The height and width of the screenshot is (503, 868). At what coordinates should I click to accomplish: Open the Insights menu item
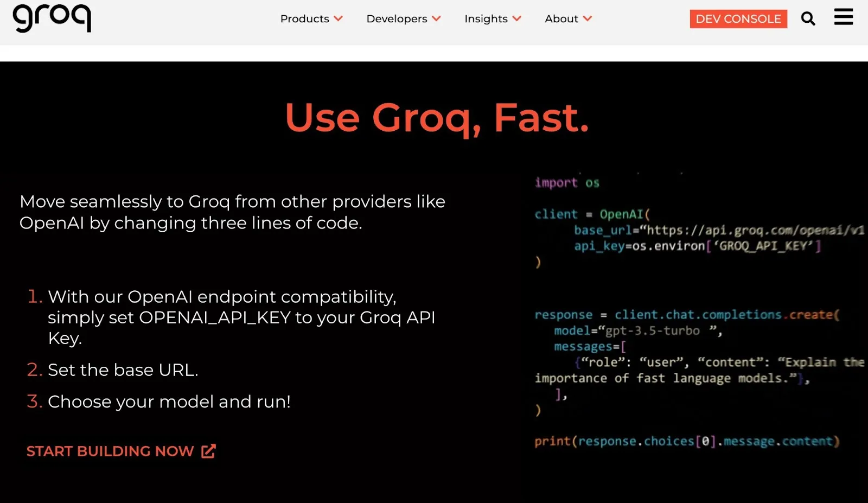pos(486,18)
